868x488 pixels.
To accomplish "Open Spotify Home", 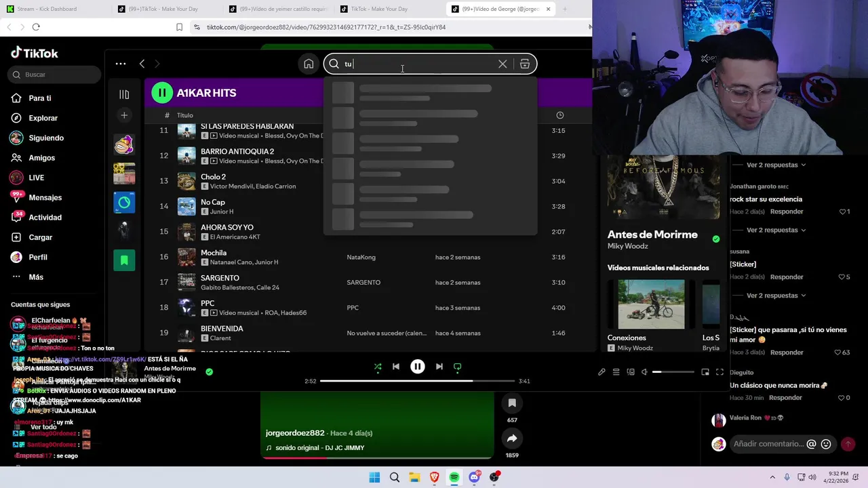I will click(x=309, y=64).
